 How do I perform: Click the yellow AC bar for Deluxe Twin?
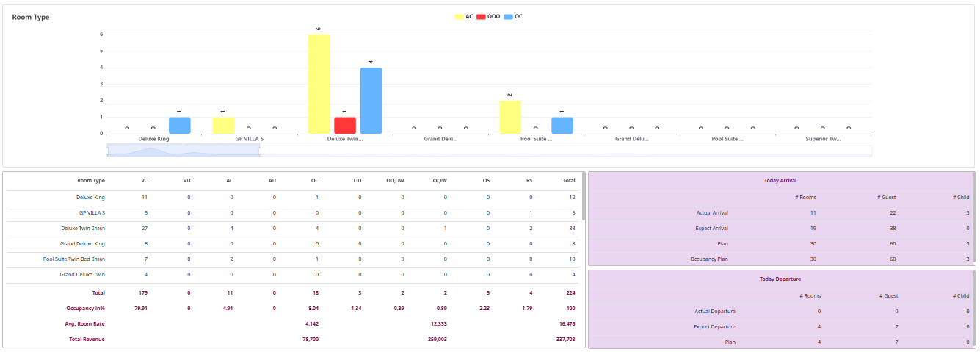(x=319, y=84)
